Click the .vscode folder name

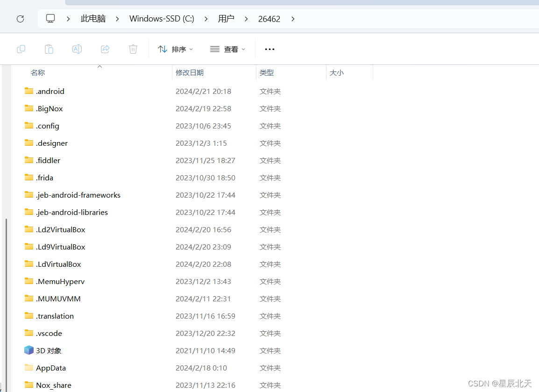(x=49, y=333)
